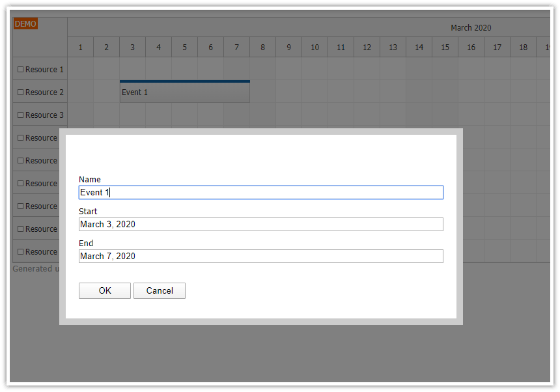Viewport: 560px width, 392px height.
Task: Select the day 1 column header
Action: point(80,47)
